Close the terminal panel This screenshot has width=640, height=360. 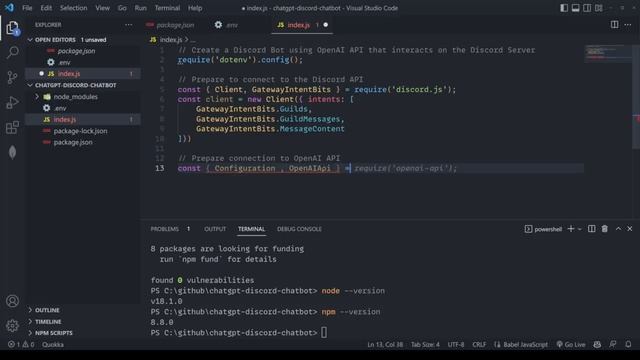pyautogui.click(x=630, y=229)
